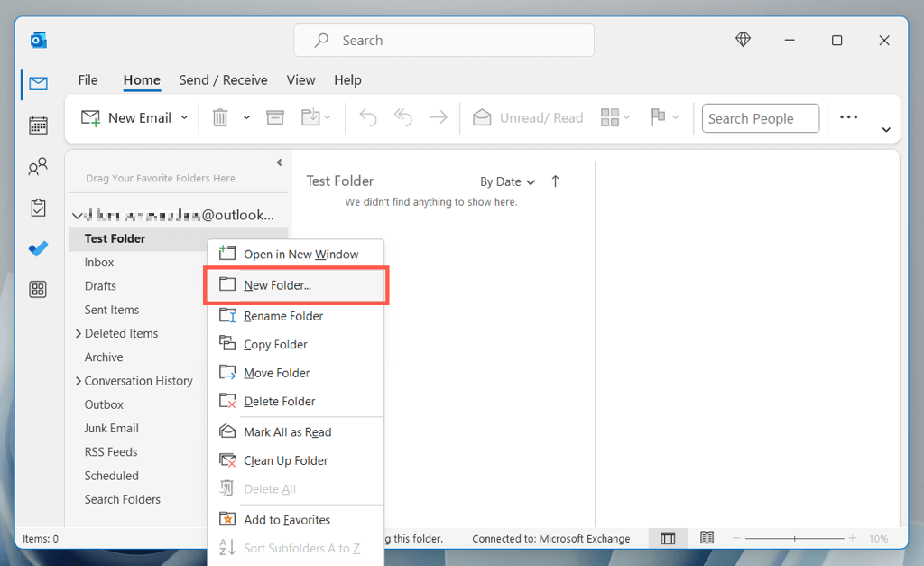Click the Archive toolbar icon
924x566 pixels.
[275, 118]
